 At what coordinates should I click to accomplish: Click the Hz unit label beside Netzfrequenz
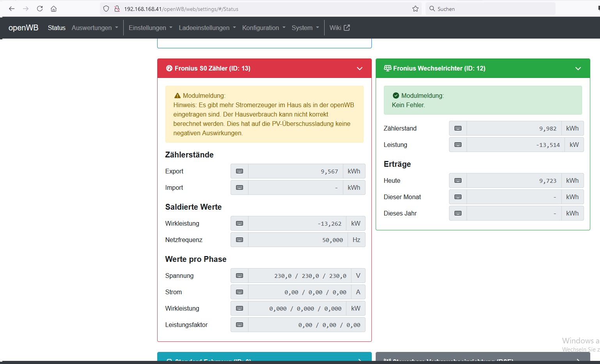point(356,240)
